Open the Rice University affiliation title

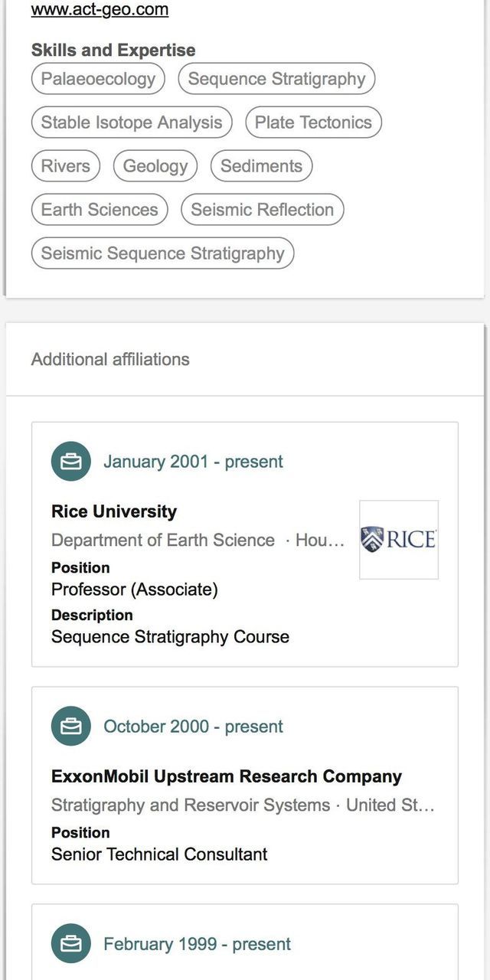coord(114,511)
